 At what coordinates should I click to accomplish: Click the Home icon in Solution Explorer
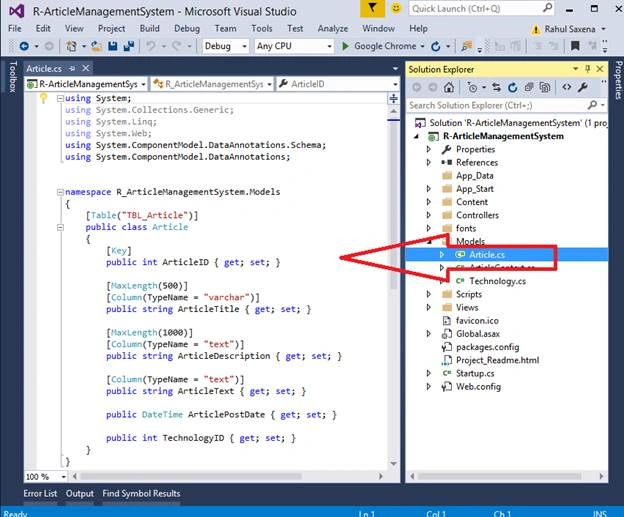point(449,87)
